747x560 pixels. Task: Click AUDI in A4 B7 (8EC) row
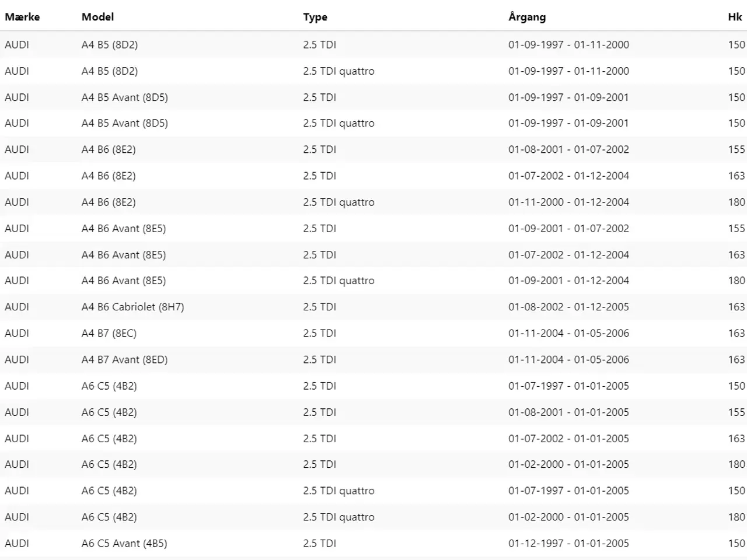click(x=17, y=333)
